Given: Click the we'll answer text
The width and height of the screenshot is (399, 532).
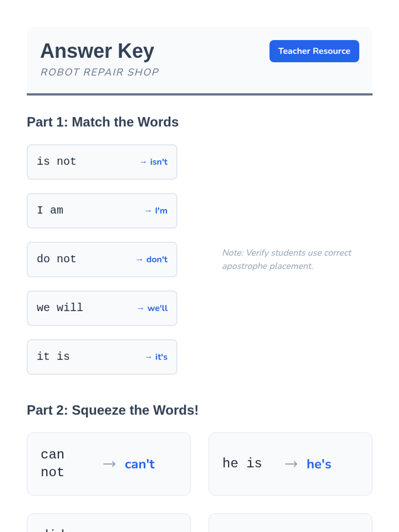Looking at the screenshot, I should click(x=158, y=308).
